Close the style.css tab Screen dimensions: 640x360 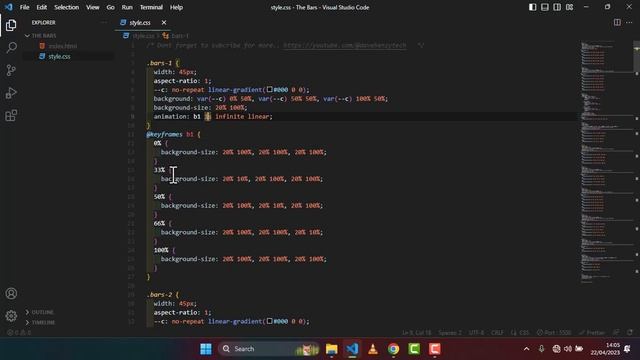(x=164, y=22)
